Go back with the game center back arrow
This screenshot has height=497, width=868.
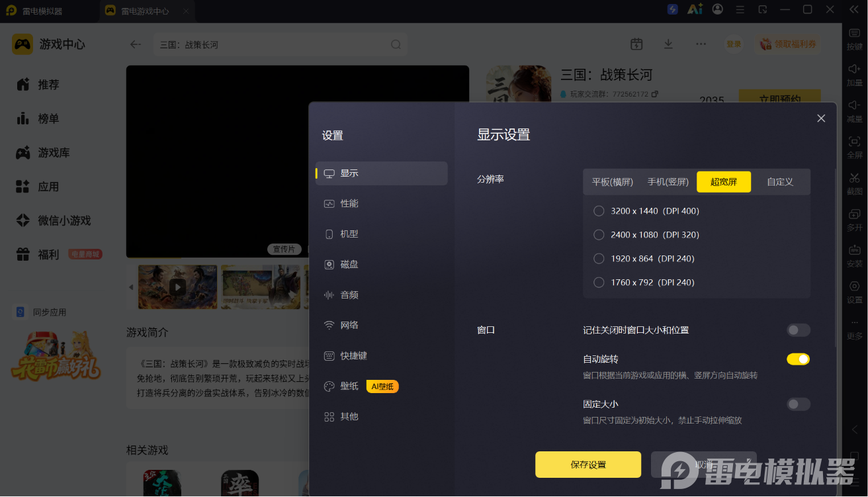point(136,44)
